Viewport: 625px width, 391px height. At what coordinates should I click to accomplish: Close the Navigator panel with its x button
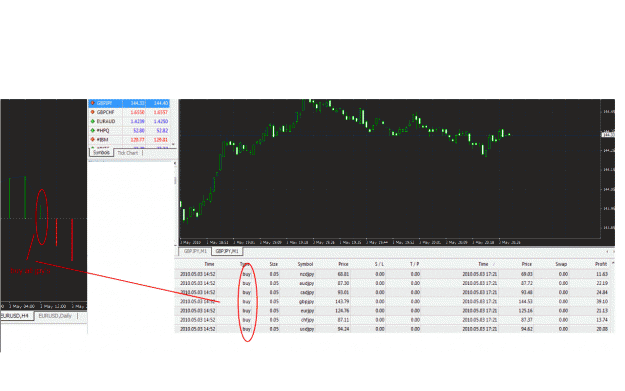175,163
